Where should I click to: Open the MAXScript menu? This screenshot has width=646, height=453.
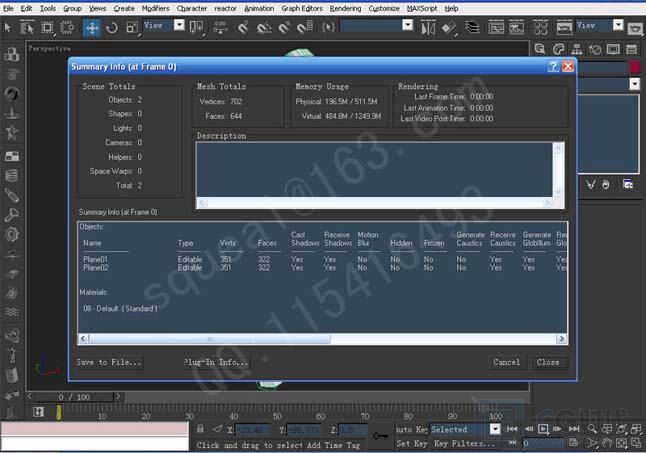pyautogui.click(x=422, y=8)
